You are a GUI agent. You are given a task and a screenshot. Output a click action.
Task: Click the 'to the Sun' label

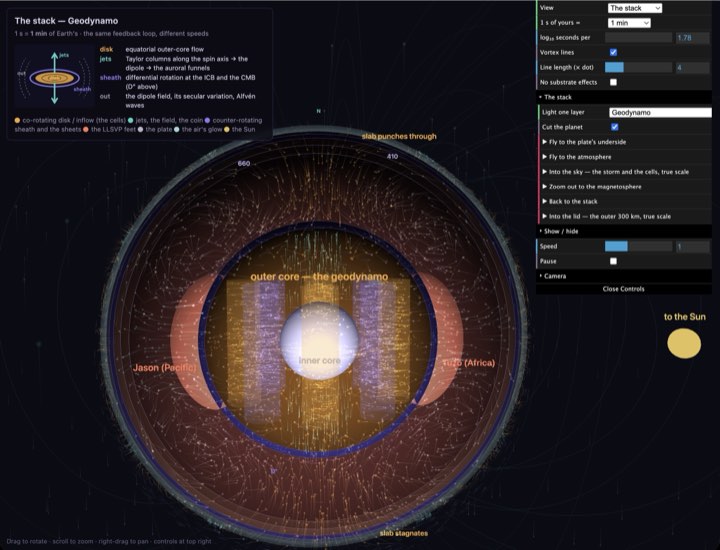tap(685, 317)
